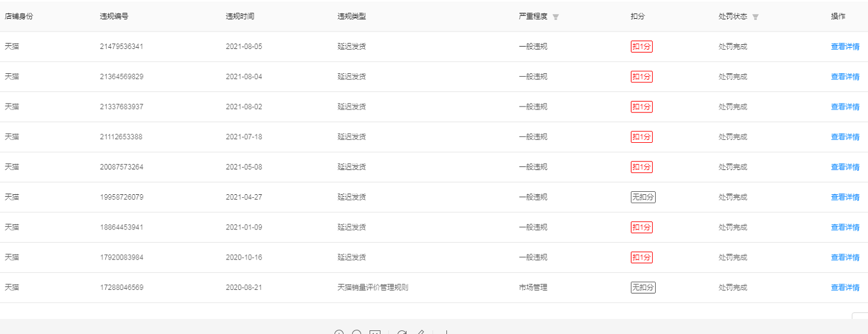Click the 违规类型 column header

352,16
